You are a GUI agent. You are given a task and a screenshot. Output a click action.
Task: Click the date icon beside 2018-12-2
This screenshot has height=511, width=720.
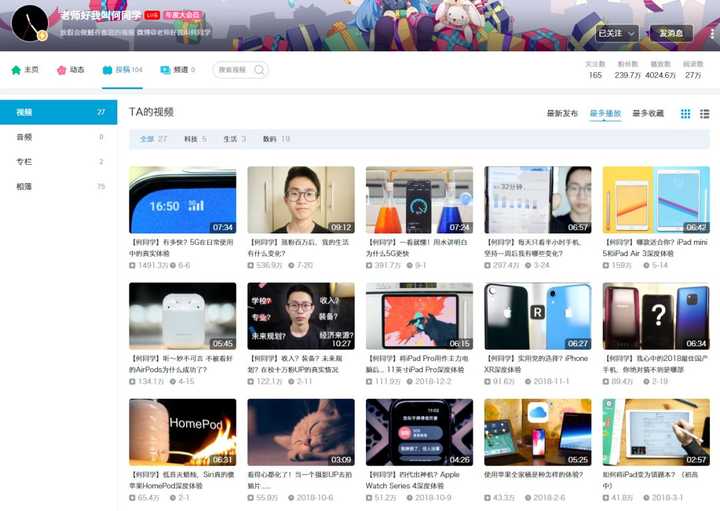(x=410, y=382)
